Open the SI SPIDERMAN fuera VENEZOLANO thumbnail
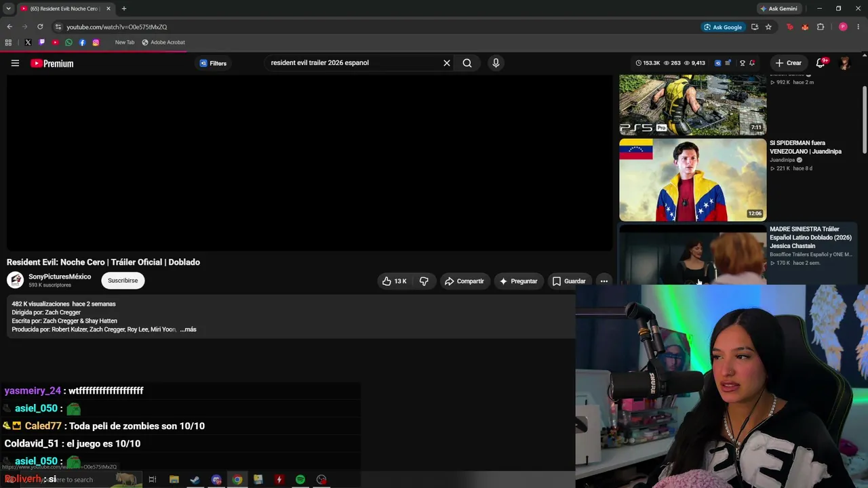 click(x=692, y=180)
